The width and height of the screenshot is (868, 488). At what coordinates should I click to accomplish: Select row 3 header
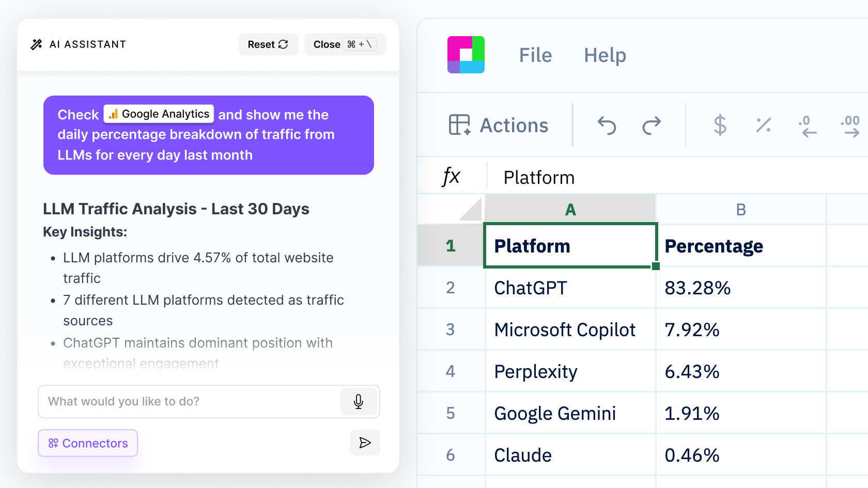pos(451,329)
